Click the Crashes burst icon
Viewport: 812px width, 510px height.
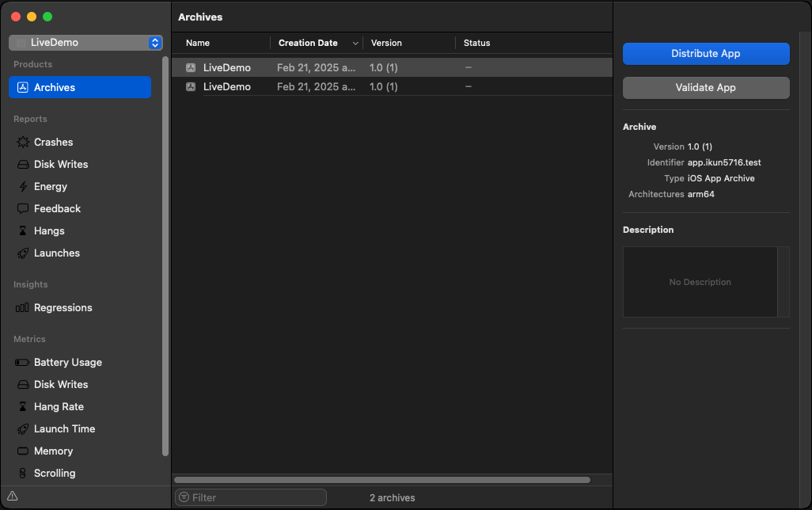pos(23,142)
